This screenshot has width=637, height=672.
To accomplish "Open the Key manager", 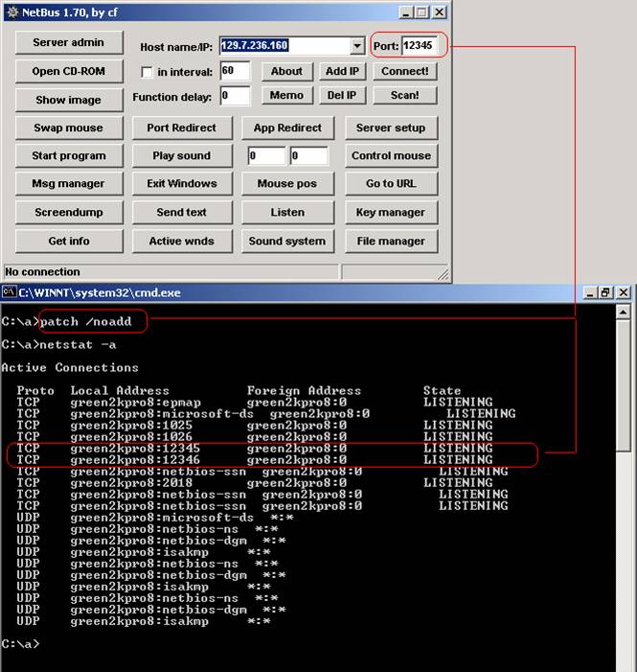I will tap(391, 212).
